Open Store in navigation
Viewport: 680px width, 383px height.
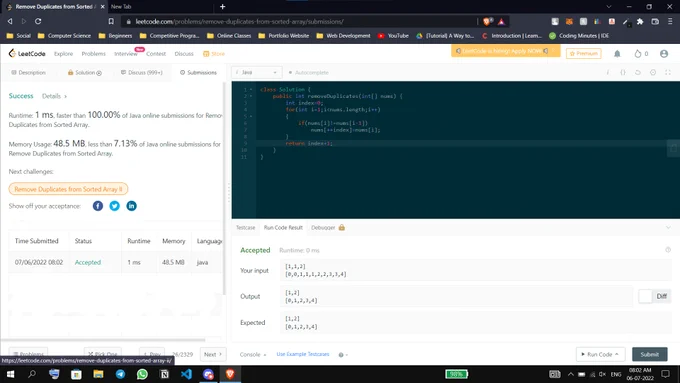click(x=214, y=53)
